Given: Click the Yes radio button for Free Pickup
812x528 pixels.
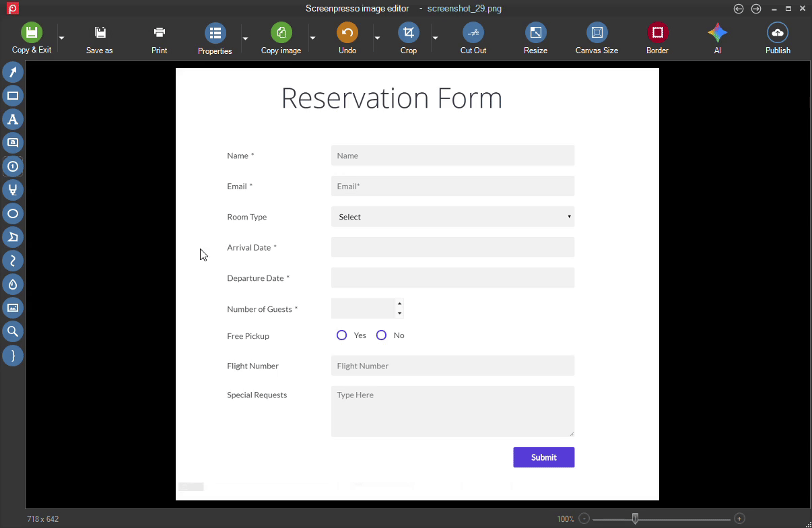Looking at the screenshot, I should click(342, 335).
